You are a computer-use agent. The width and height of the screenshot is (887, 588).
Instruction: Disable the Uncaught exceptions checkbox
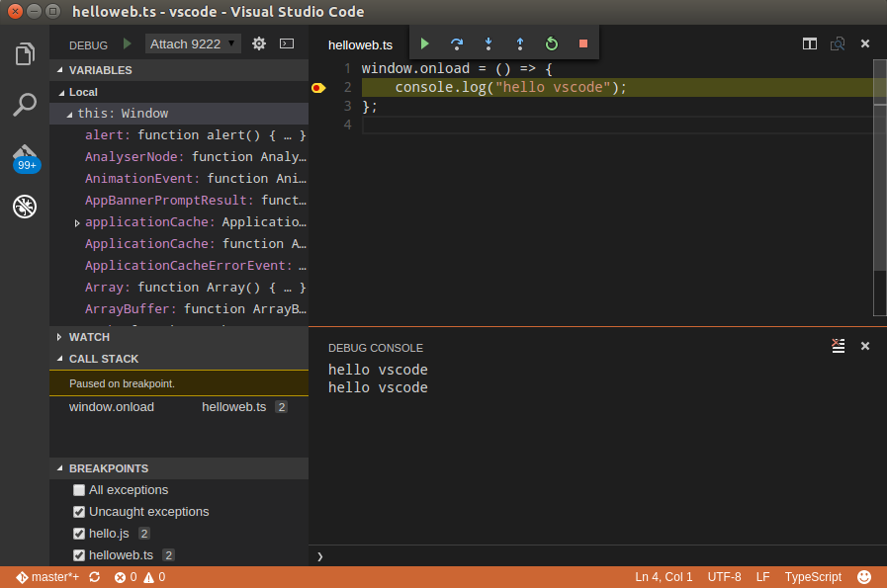79,512
